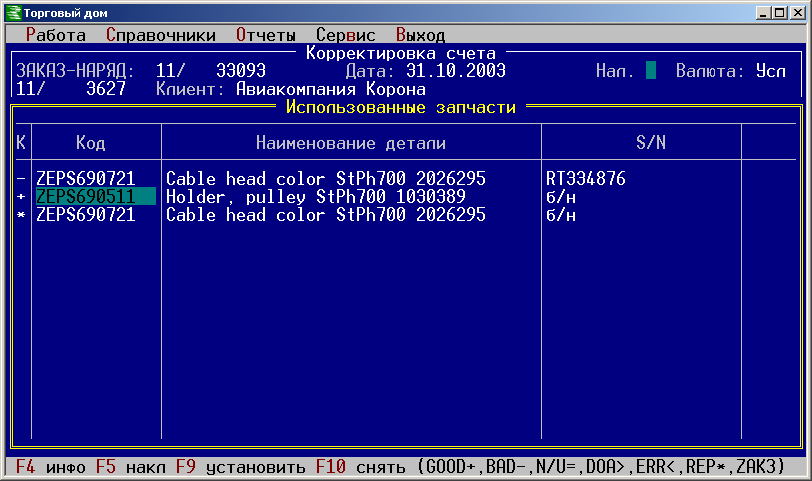Select the highlighted code ZEPS690511
Image resolution: width=812 pixels, height=481 pixels.
[96, 196]
